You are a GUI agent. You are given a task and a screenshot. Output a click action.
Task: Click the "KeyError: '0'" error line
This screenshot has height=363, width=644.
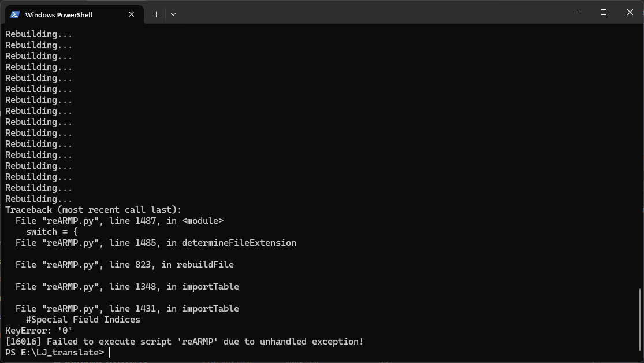[x=39, y=331]
